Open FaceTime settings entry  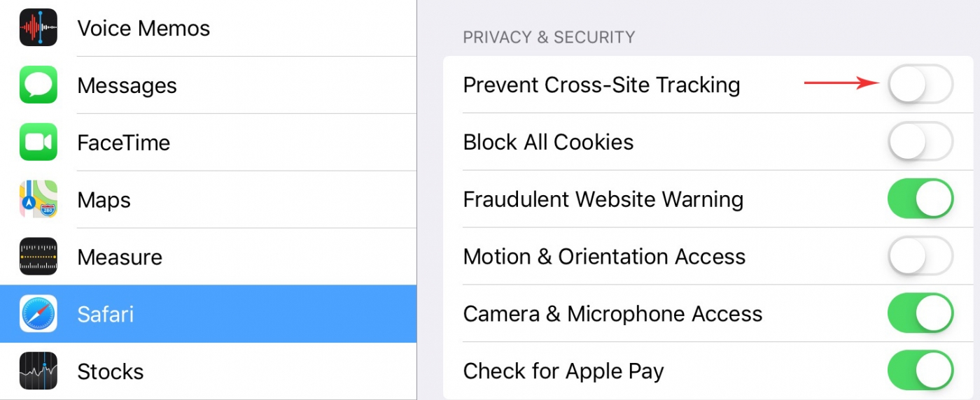(209, 143)
